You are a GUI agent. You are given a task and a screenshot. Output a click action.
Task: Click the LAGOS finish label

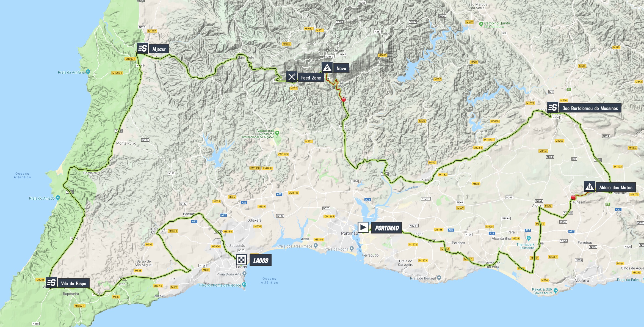[261, 260]
